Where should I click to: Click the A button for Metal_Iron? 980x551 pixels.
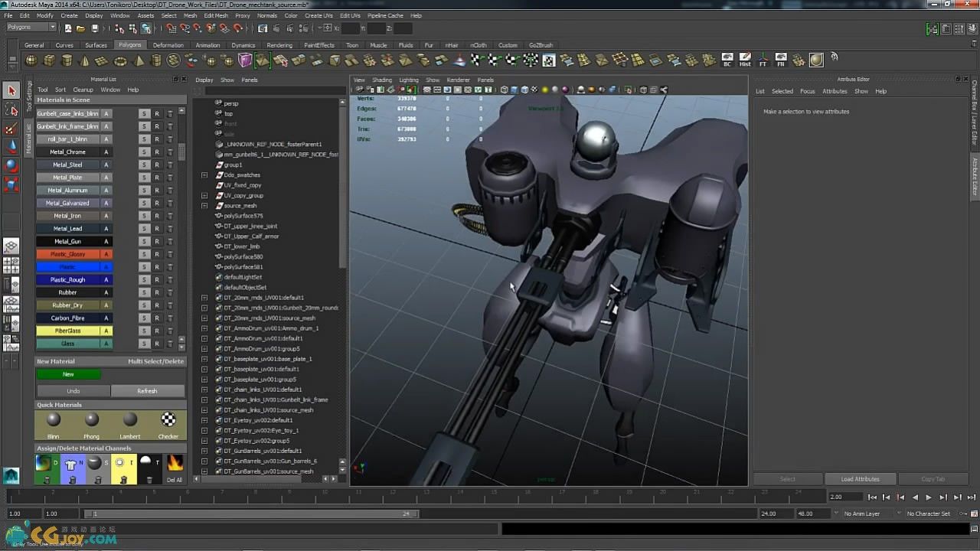coord(106,216)
